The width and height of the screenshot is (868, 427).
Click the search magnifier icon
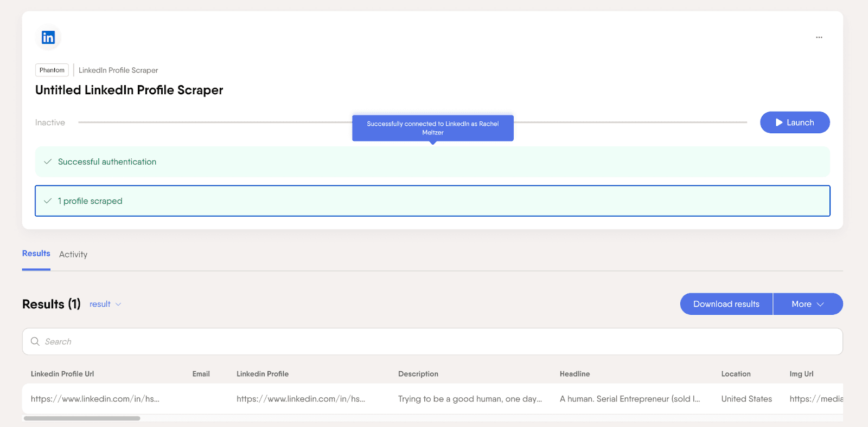click(35, 341)
